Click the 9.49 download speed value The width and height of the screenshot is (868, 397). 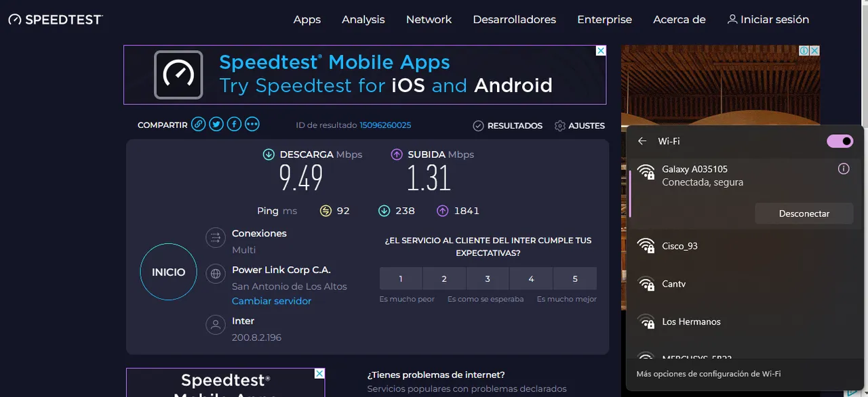[x=301, y=178]
